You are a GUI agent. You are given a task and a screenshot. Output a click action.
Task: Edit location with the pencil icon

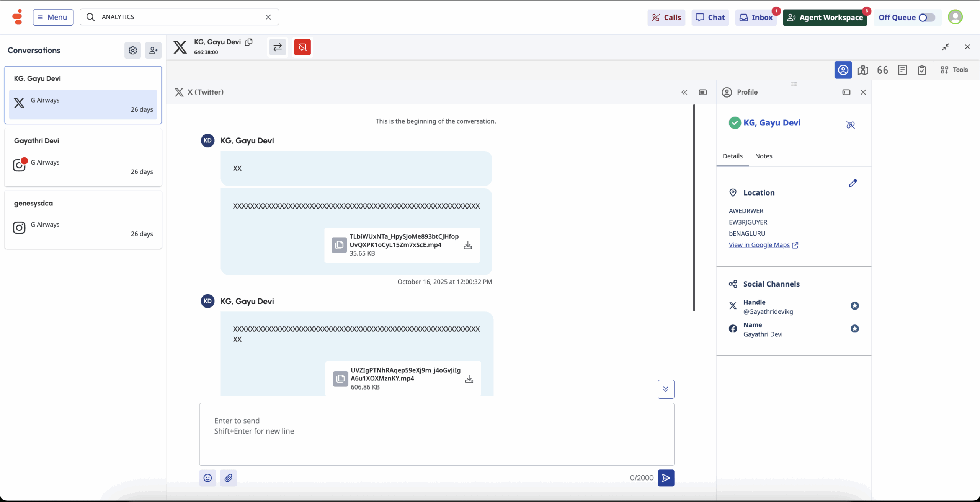[853, 184]
